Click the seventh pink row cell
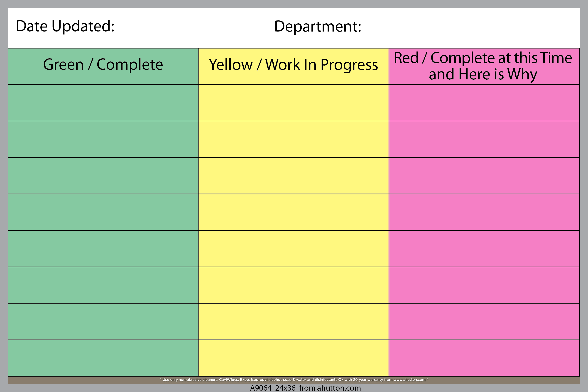The image size is (588, 392). point(484,322)
